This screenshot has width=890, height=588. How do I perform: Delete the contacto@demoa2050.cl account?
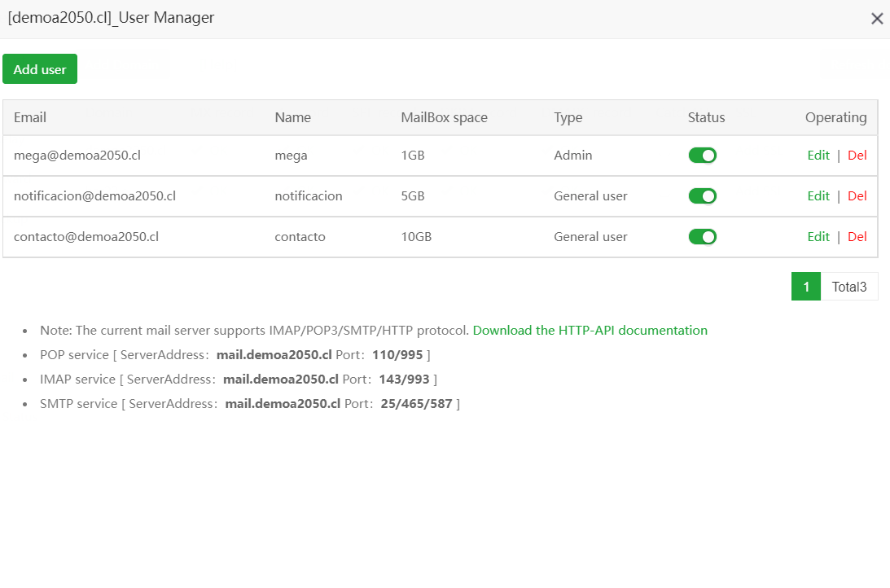[857, 237]
